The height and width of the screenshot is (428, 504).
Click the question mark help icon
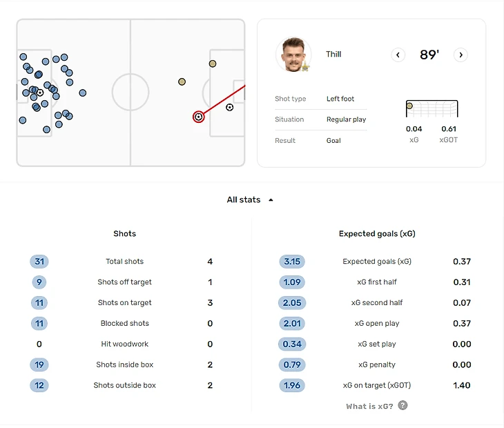[x=403, y=405]
